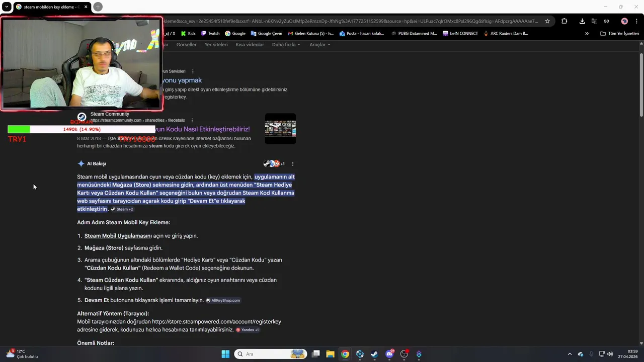Click the translate page toolbar icon

point(594,21)
